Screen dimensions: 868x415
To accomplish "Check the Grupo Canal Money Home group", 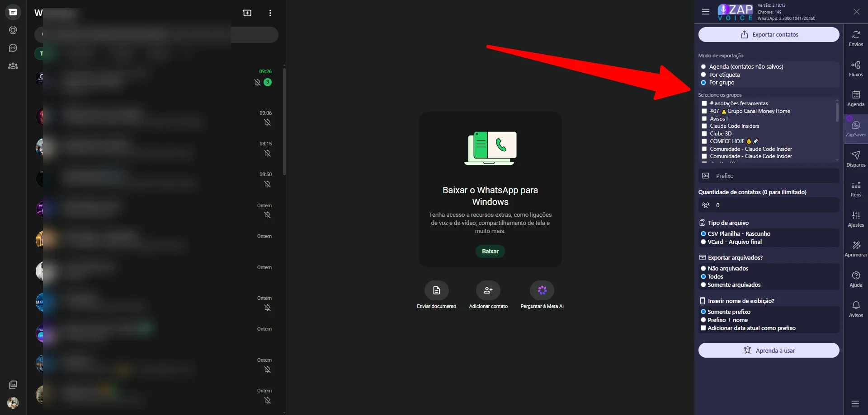I will click(x=704, y=111).
